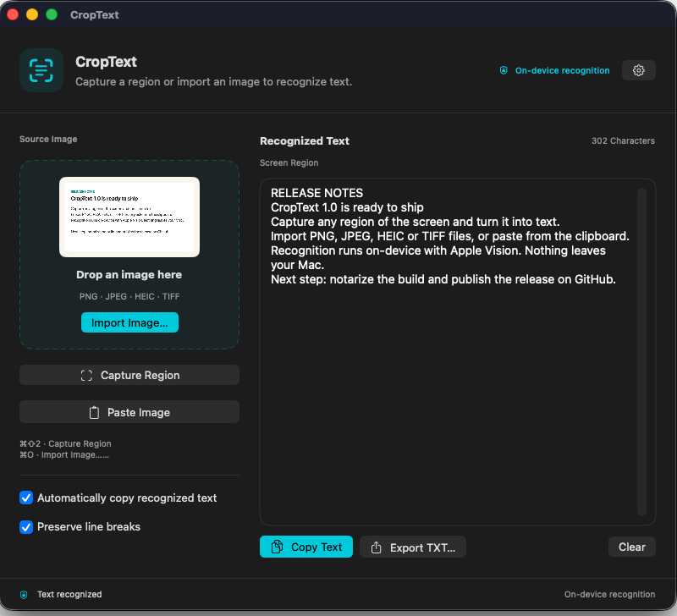
Task: Click the 'Screen Region' source label
Action: (x=289, y=162)
